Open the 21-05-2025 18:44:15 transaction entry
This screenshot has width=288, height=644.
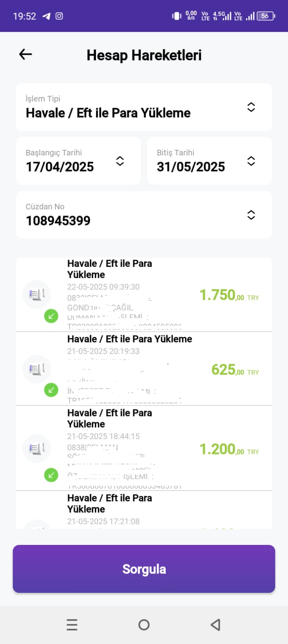(x=144, y=448)
